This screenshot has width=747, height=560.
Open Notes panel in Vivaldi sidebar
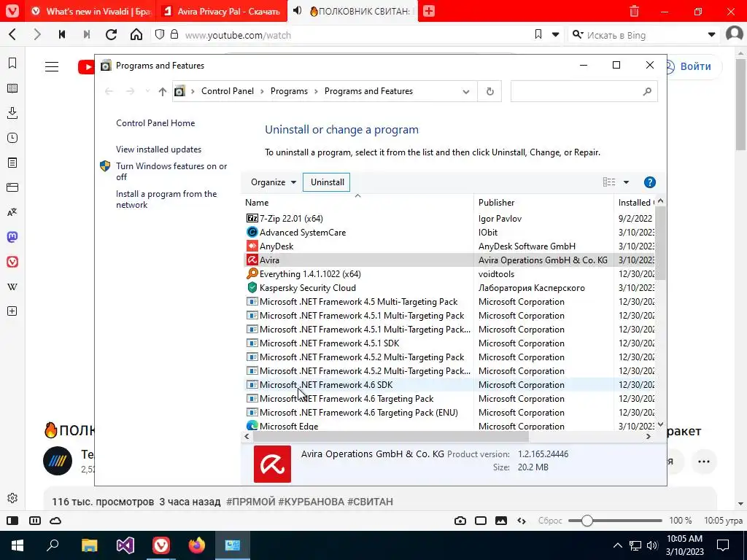(12, 163)
